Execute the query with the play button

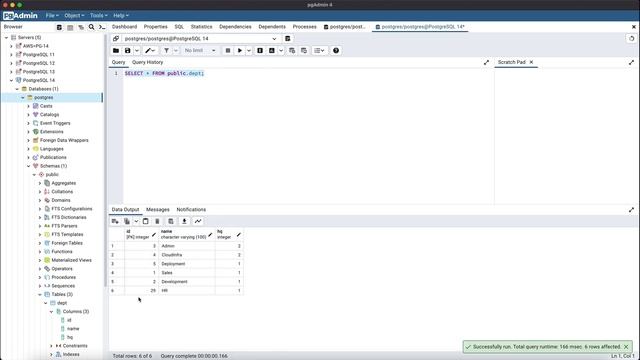coord(240,51)
